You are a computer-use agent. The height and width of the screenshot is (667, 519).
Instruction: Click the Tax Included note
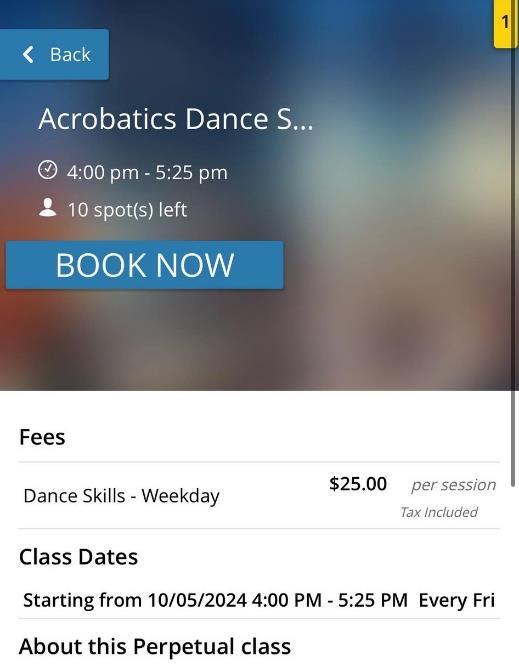[x=439, y=512]
